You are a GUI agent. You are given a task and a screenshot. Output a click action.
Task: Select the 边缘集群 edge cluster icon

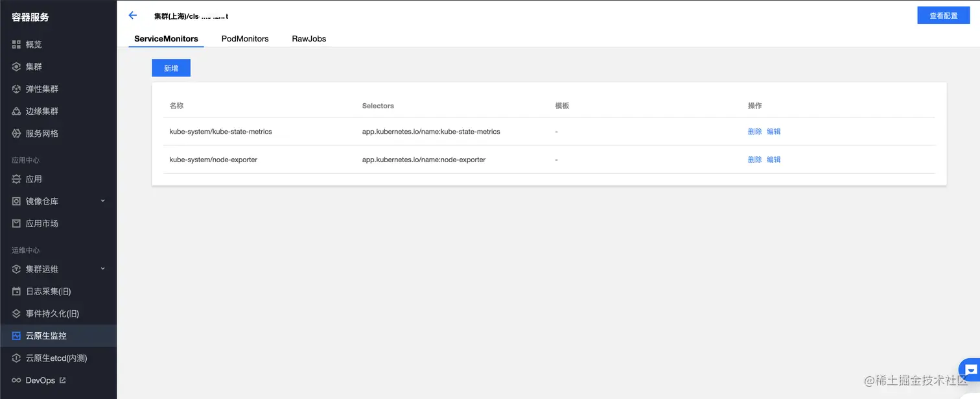click(x=16, y=111)
